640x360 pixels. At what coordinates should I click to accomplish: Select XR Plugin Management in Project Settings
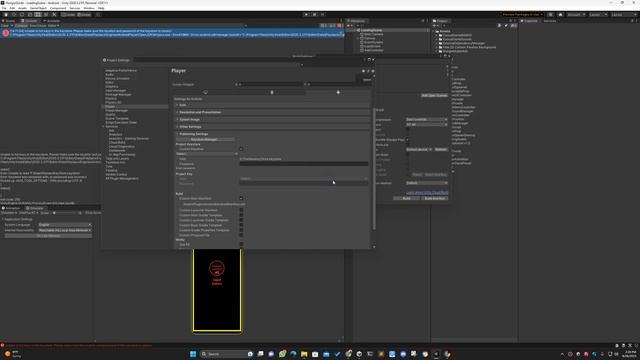[x=122, y=178]
